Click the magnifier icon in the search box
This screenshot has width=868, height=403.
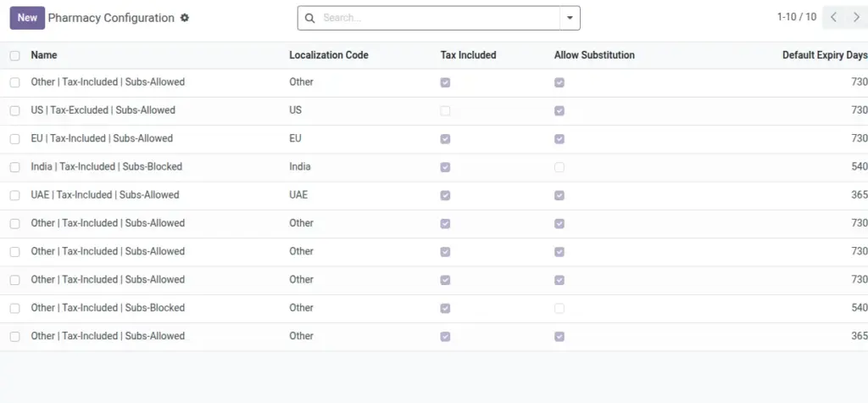click(x=310, y=19)
